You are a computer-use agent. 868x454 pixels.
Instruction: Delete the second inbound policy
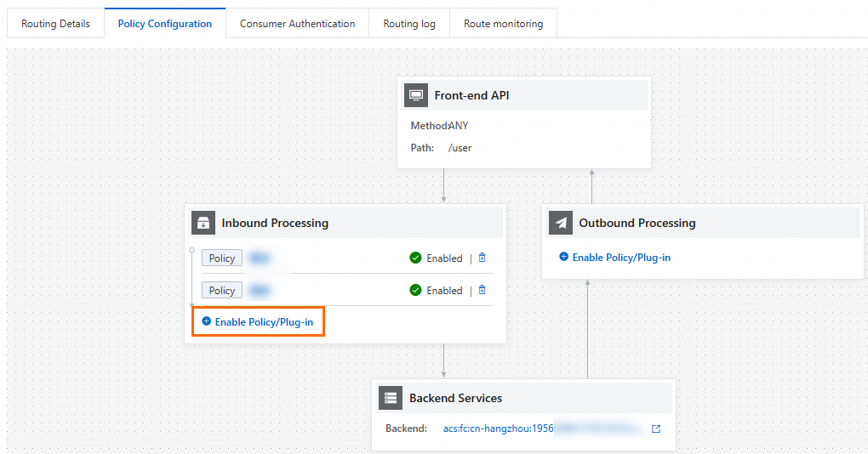[x=483, y=290]
